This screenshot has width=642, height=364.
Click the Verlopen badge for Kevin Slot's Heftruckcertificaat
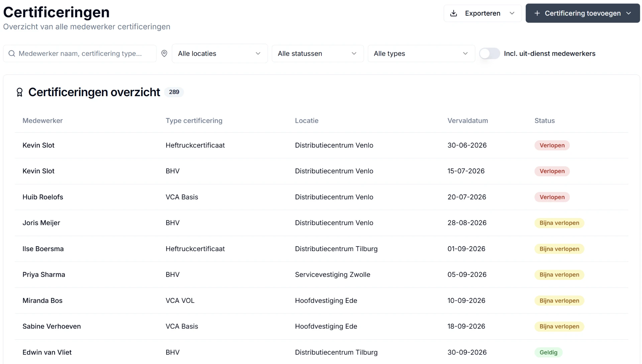point(552,145)
